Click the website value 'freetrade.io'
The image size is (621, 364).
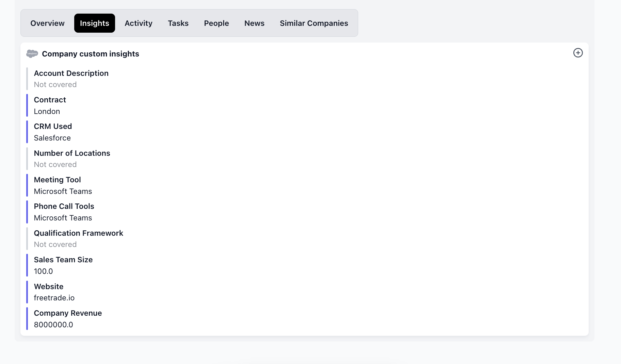[54, 298]
